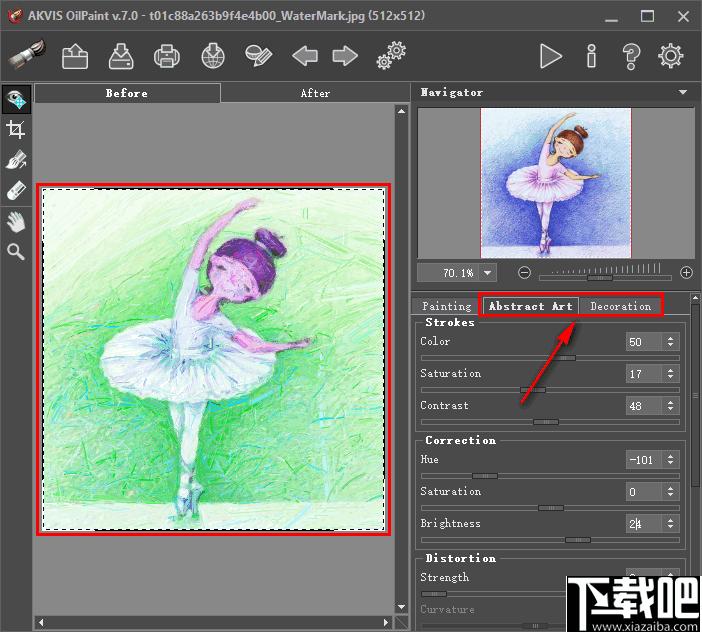The width and height of the screenshot is (702, 632).
Task: Adjust the Correction Saturation slider
Action: 550,508
